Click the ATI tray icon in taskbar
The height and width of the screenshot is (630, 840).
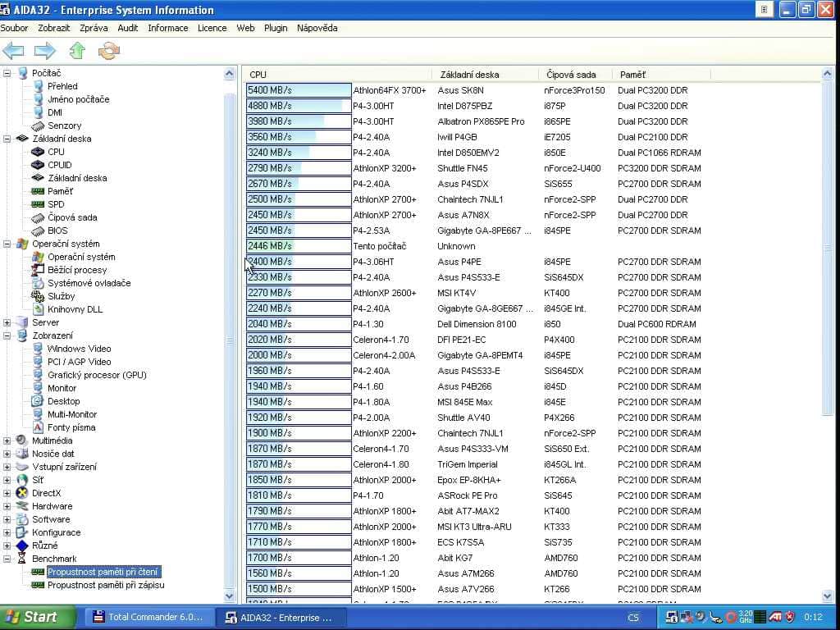(x=775, y=617)
